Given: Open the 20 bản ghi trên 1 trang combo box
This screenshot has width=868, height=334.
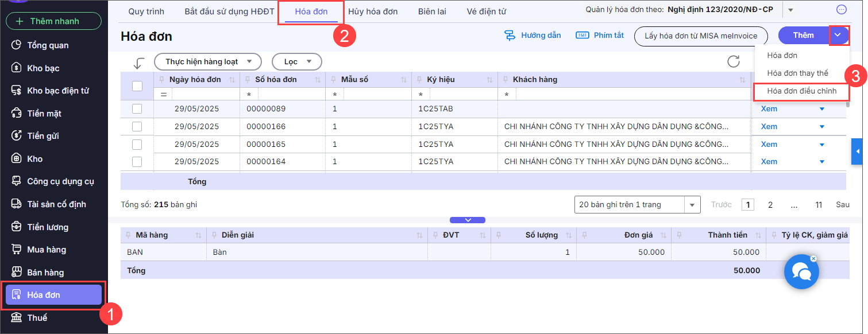Looking at the screenshot, I should pyautogui.click(x=637, y=205).
